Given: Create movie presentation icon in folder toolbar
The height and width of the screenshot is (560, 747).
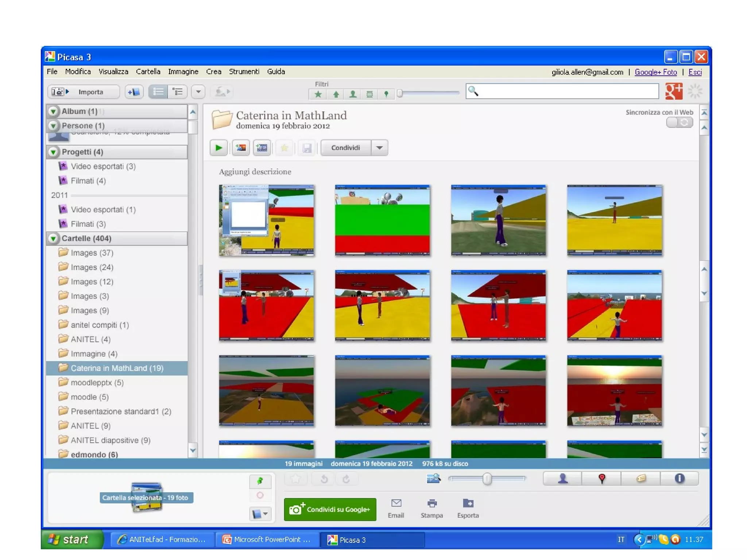Looking at the screenshot, I should (262, 148).
